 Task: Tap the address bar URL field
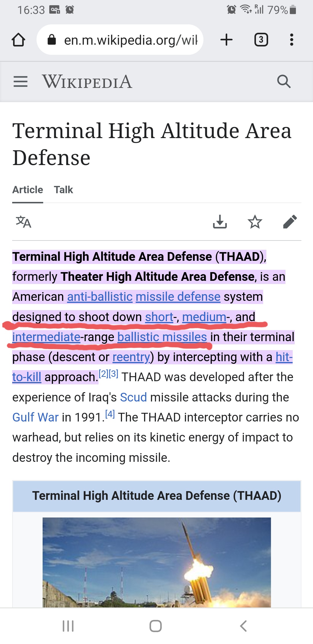pos(130,40)
